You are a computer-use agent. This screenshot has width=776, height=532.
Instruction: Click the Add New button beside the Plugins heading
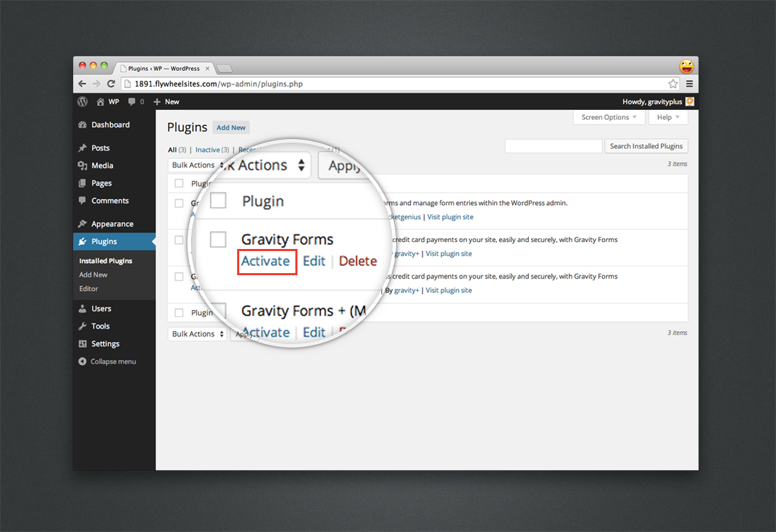(x=231, y=128)
